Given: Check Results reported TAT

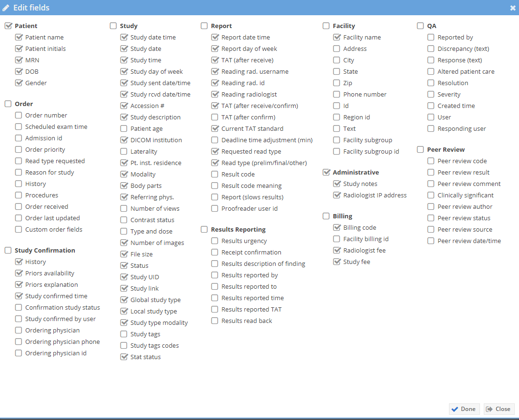Looking at the screenshot, I should click(x=215, y=309).
